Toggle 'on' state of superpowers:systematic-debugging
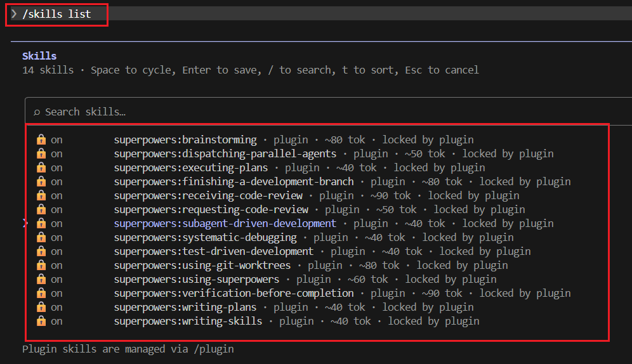The image size is (632, 364). click(56, 238)
